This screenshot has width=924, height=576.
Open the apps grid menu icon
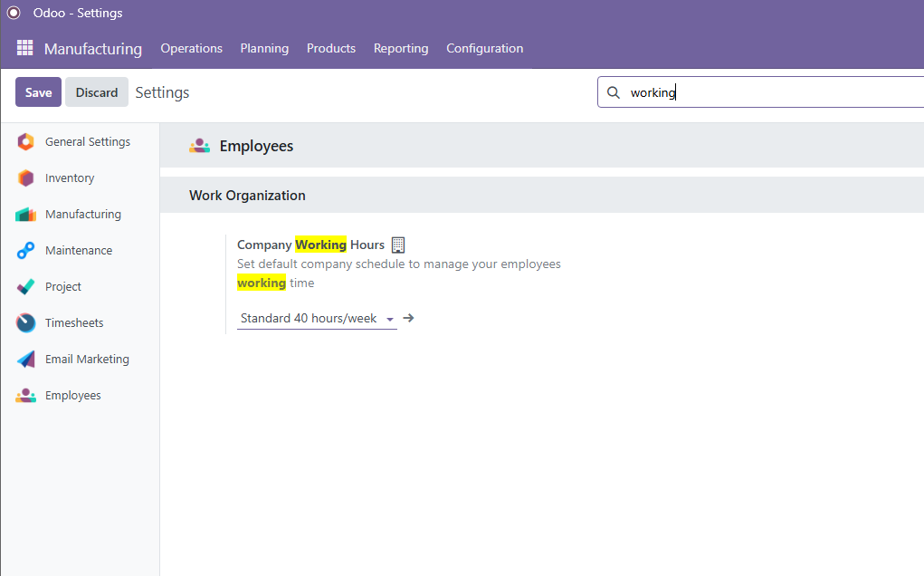point(25,48)
